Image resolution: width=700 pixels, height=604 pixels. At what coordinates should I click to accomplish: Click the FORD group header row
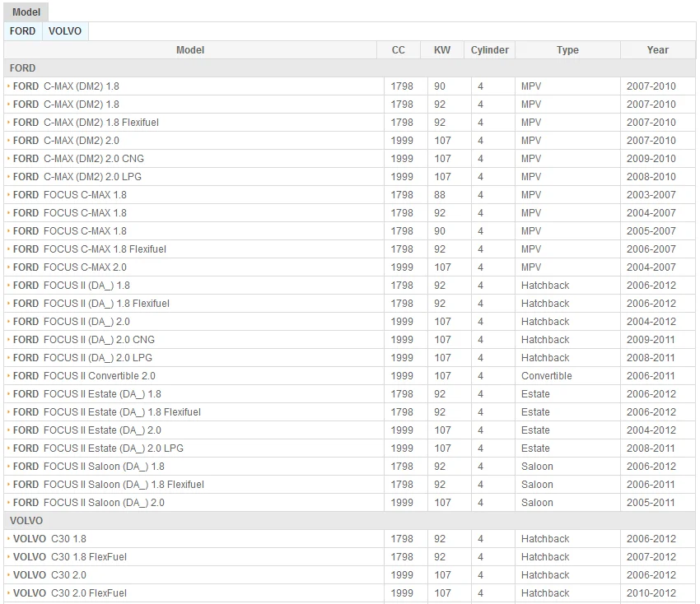(349, 68)
